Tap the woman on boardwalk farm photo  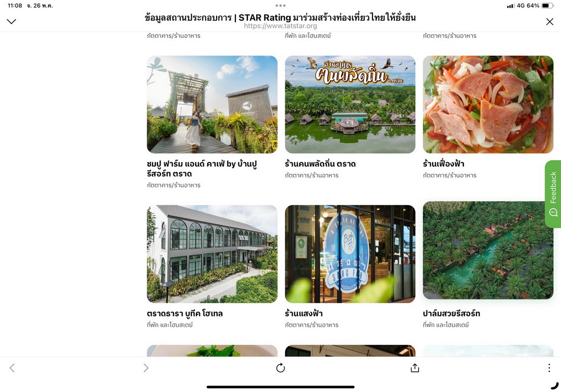pyautogui.click(x=212, y=104)
